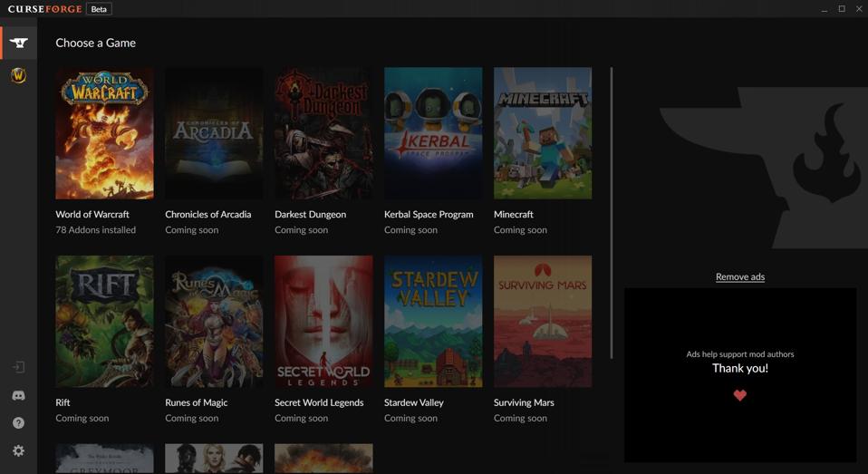Maximize the CurseForge window
The width and height of the screenshot is (868, 474).
tap(841, 9)
